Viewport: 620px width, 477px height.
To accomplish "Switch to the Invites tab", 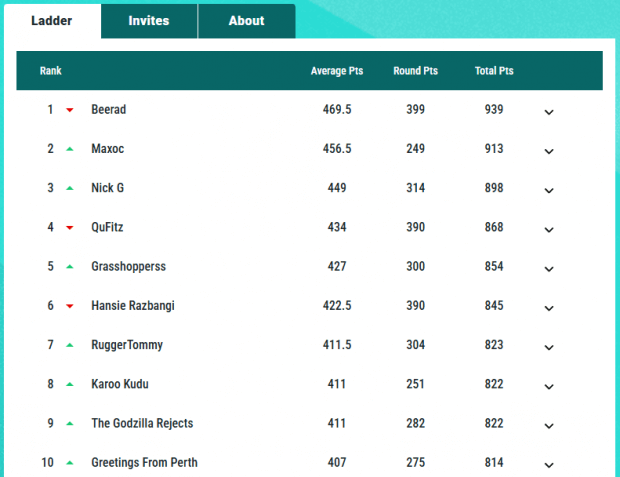I will (149, 21).
